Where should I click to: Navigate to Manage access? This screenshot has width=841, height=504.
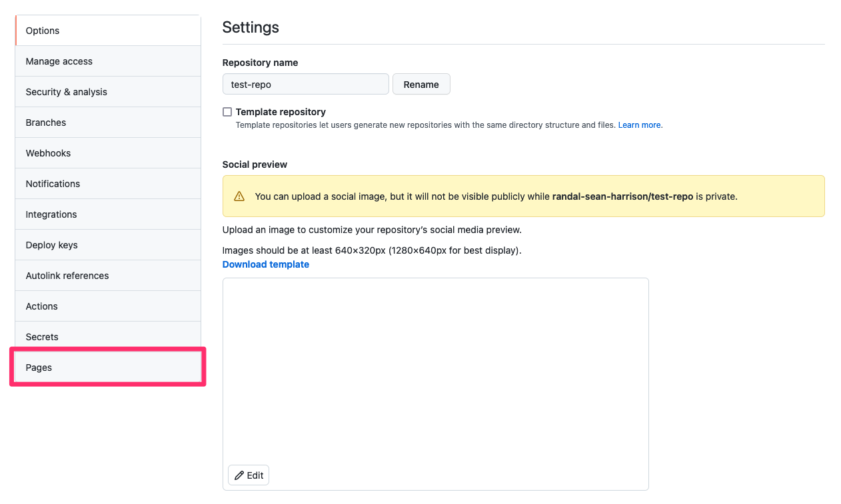107,61
